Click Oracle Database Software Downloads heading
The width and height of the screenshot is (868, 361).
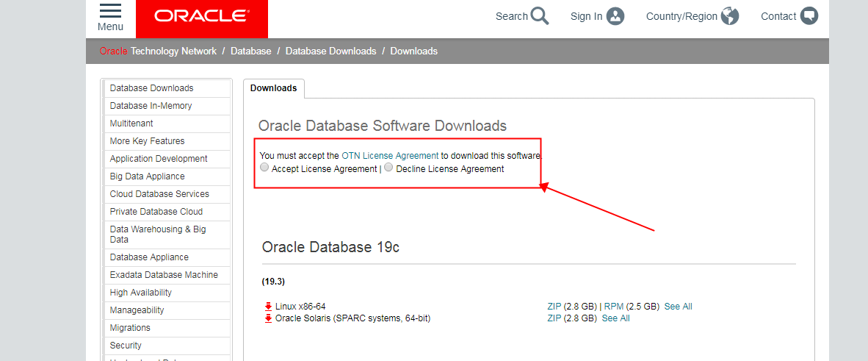383,126
